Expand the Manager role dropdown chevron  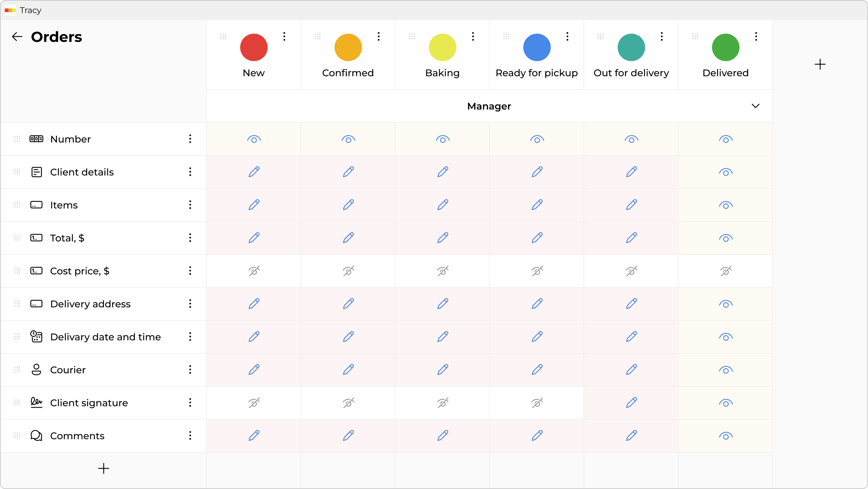(x=755, y=106)
